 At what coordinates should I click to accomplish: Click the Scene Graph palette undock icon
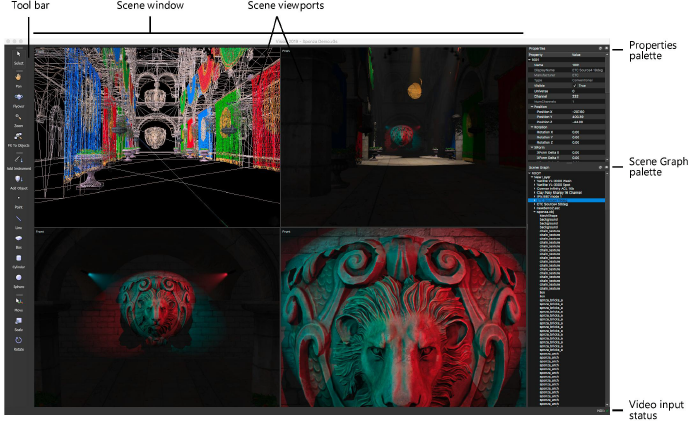click(601, 167)
